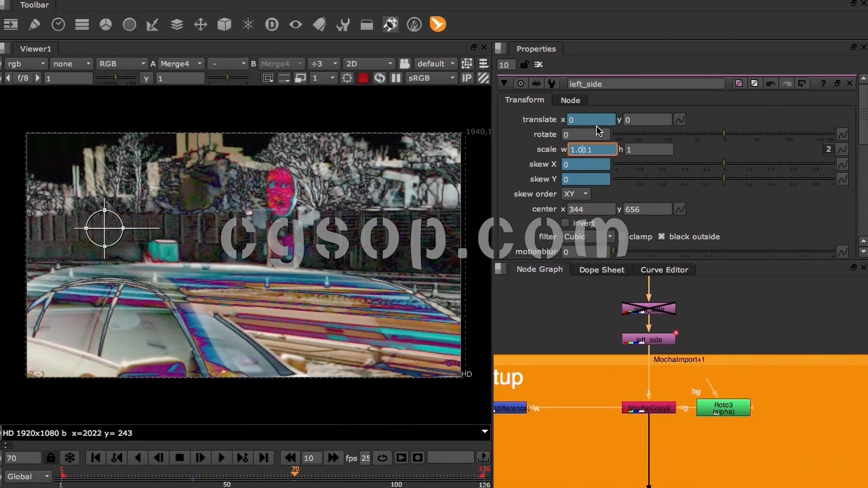Screen dimensions: 868x488
Task: Open the Views nodes eye icon
Action: (296, 25)
